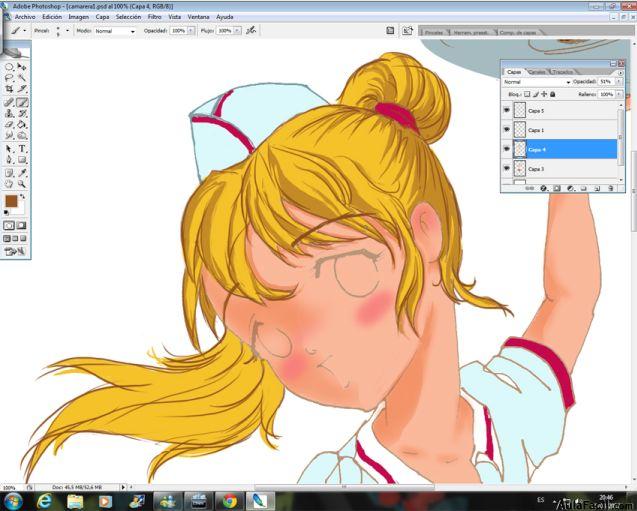The image size is (637, 511).
Task: Hide the Capa 5 layer
Action: coord(507,110)
